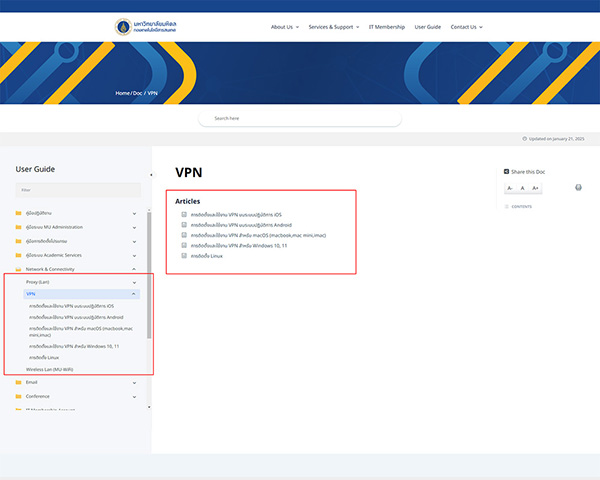
Task: Click the Home breadcrumb link
Action: pyautogui.click(x=122, y=93)
